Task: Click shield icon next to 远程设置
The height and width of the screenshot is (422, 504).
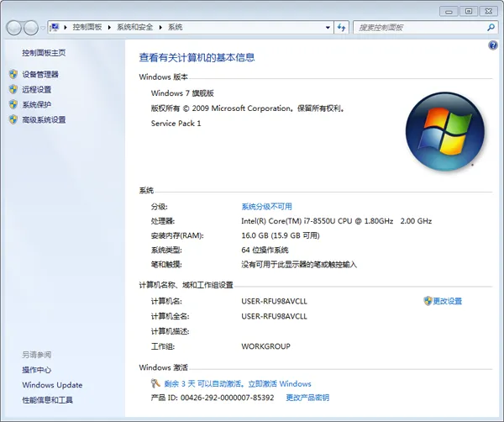Action: click(13, 89)
